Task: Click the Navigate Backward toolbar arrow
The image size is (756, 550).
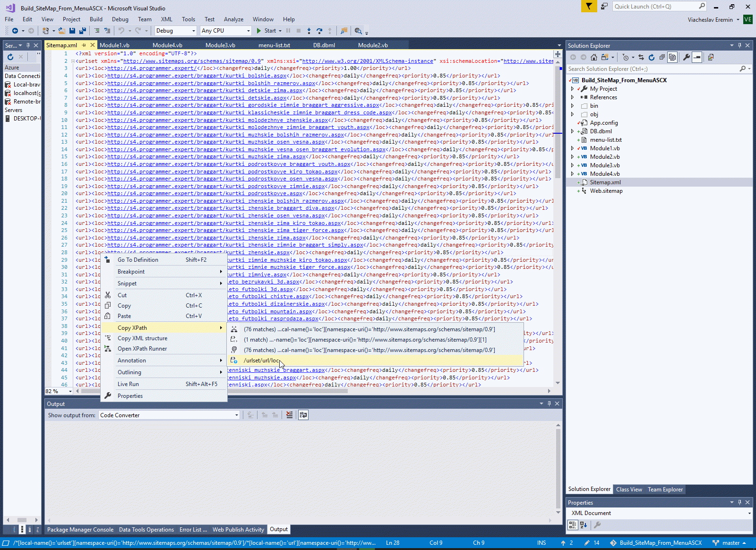Action: click(x=15, y=31)
